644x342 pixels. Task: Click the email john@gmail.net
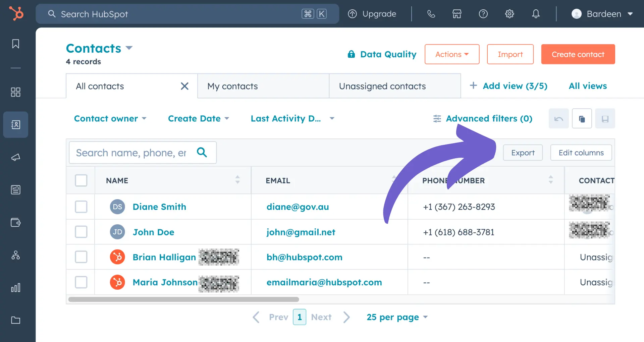(x=301, y=232)
